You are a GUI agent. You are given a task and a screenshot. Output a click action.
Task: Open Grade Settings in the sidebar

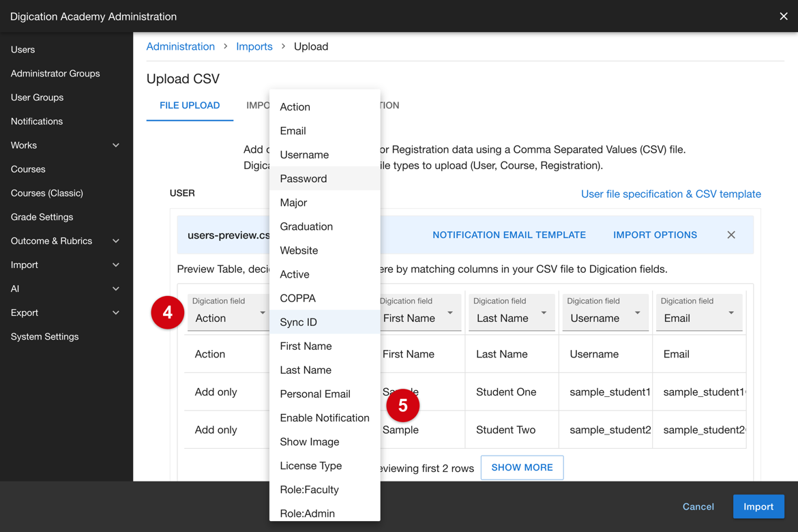(x=42, y=217)
